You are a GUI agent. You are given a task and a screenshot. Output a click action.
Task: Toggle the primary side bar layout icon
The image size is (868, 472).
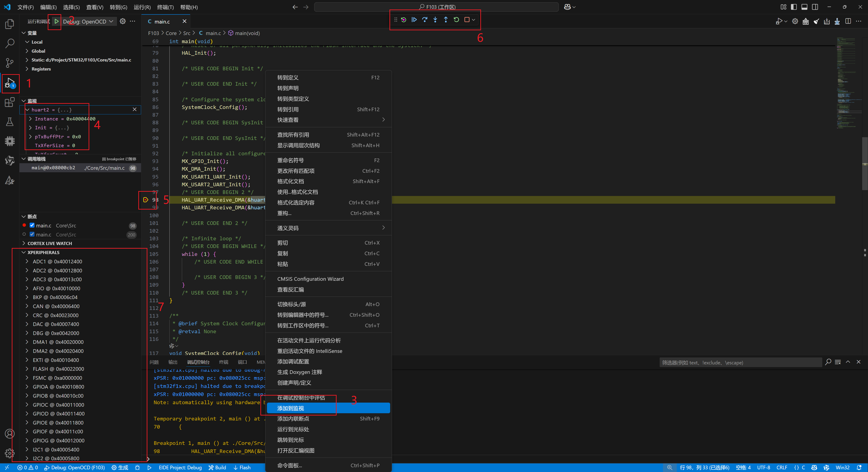tap(794, 7)
